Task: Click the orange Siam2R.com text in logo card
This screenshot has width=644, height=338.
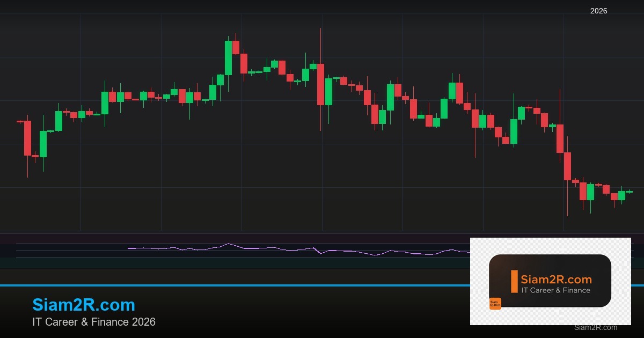Action: tap(556, 280)
